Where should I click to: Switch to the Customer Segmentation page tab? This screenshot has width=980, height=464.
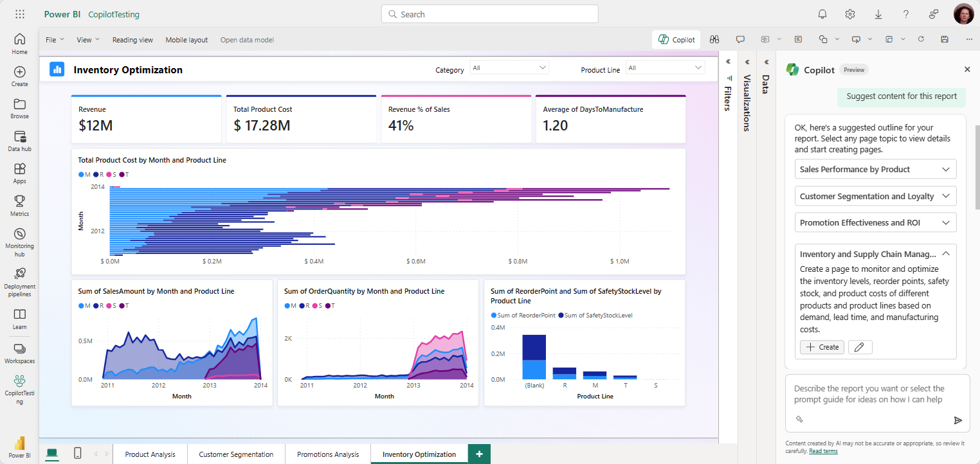click(x=236, y=454)
